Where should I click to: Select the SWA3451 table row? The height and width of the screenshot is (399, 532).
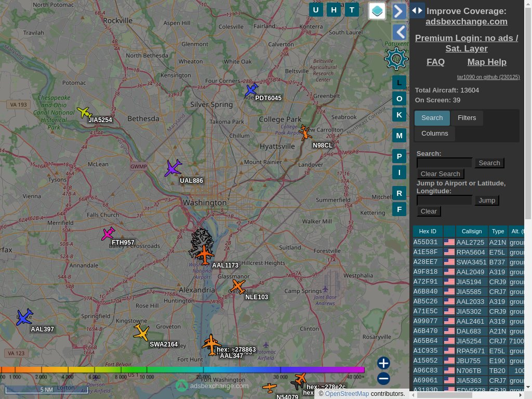point(469,262)
